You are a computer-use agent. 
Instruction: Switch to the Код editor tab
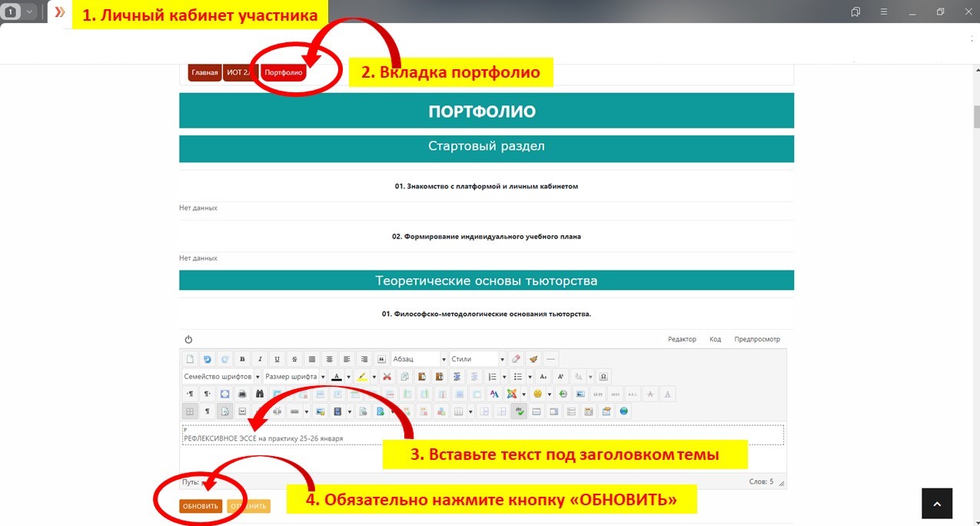click(x=715, y=339)
